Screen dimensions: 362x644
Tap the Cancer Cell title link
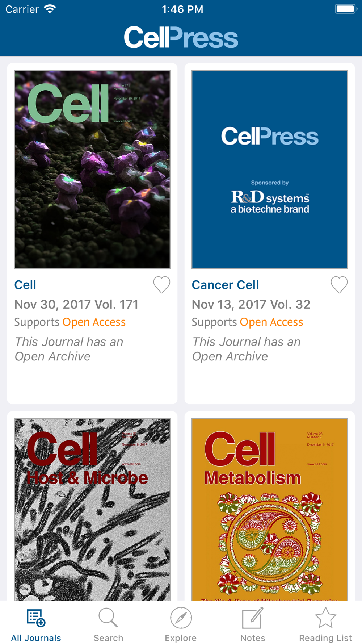tap(225, 285)
